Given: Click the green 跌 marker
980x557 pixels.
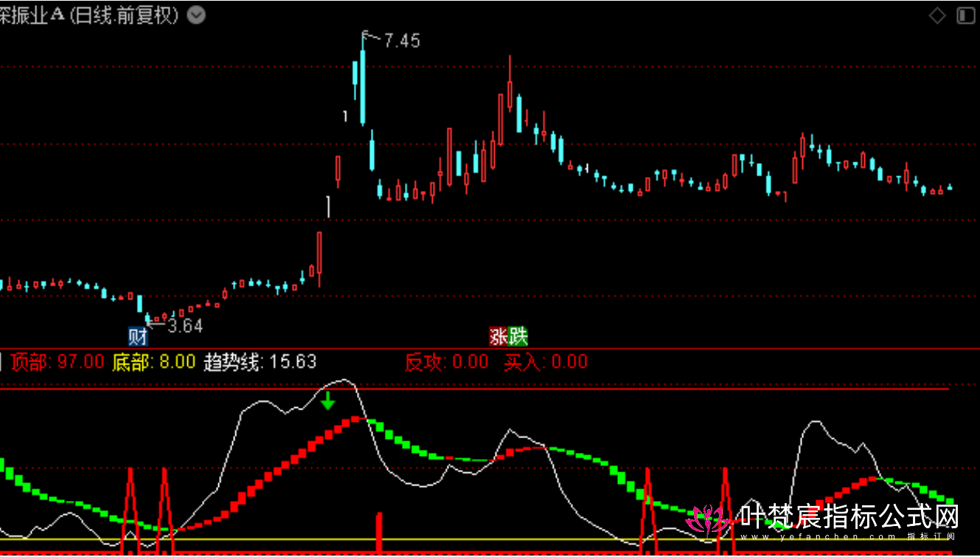Looking at the screenshot, I should point(518,337).
